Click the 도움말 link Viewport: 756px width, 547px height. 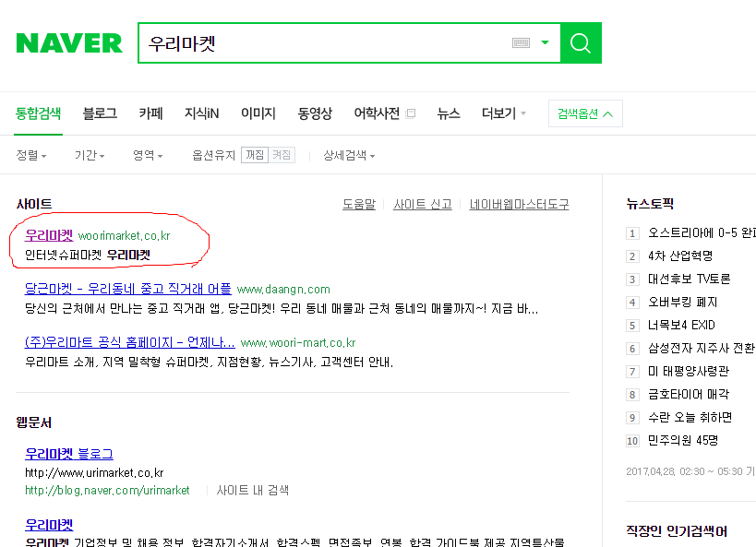tap(359, 205)
